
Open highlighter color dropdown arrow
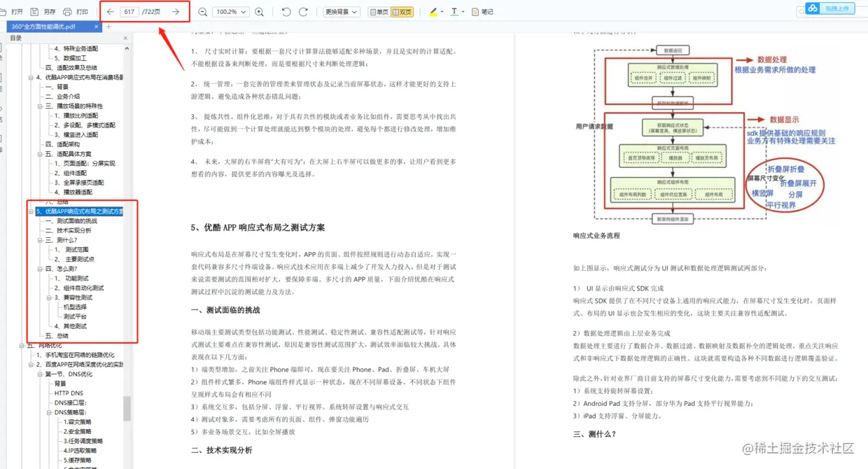tap(442, 13)
